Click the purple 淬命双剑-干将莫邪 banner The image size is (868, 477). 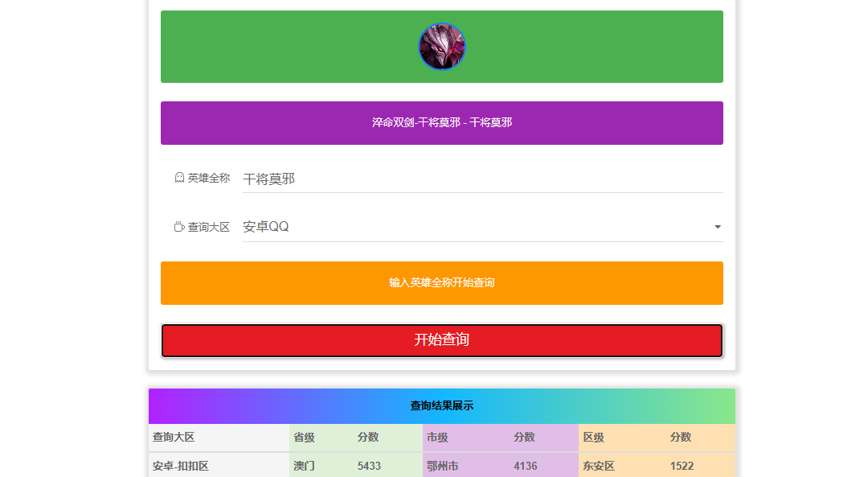tap(441, 123)
